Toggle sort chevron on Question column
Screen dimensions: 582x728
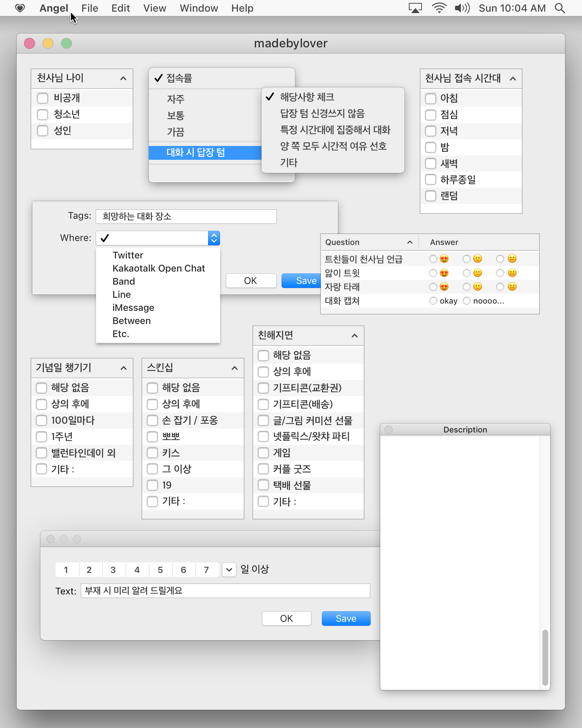(x=410, y=242)
